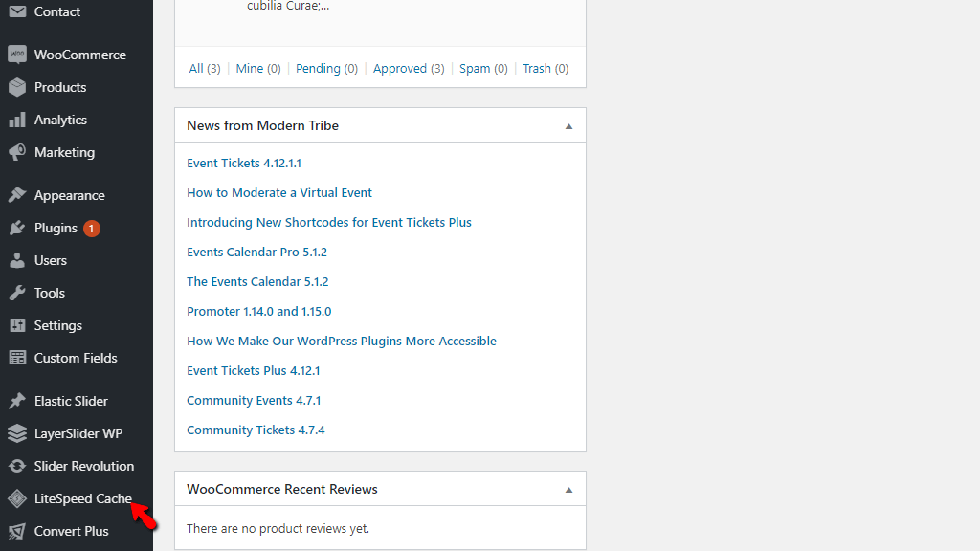Screen dimensions: 980x551
Task: Open the LayerSlider WP menu
Action: 78,433
